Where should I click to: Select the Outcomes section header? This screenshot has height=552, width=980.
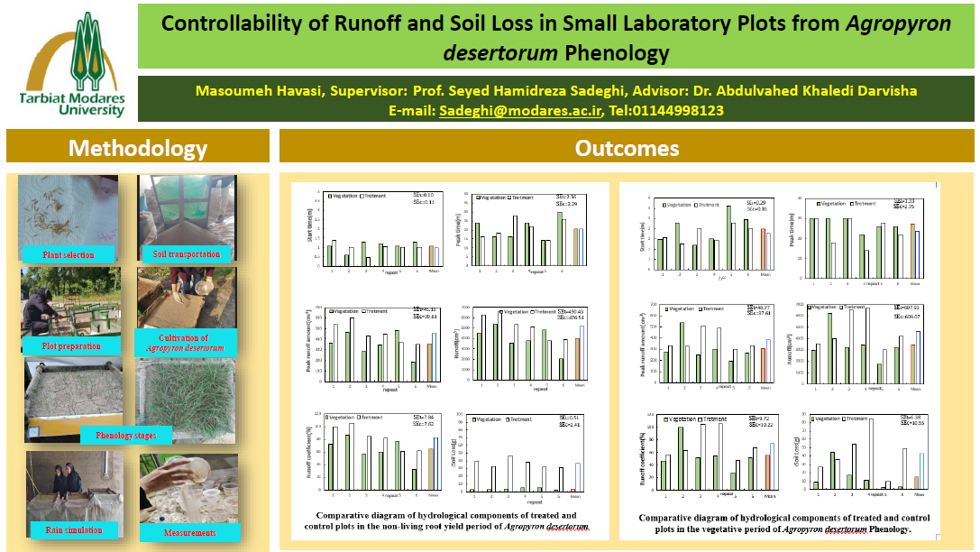click(x=627, y=148)
